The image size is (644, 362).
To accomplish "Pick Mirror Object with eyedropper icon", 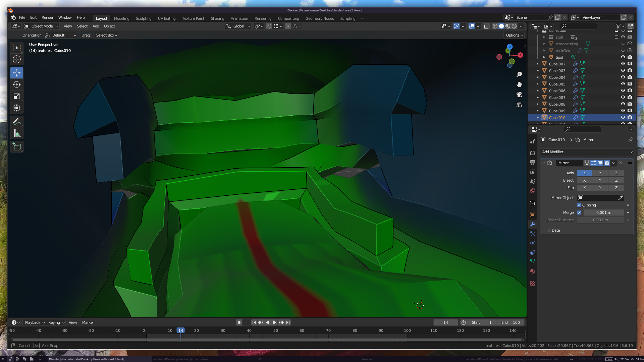I will coord(621,198).
